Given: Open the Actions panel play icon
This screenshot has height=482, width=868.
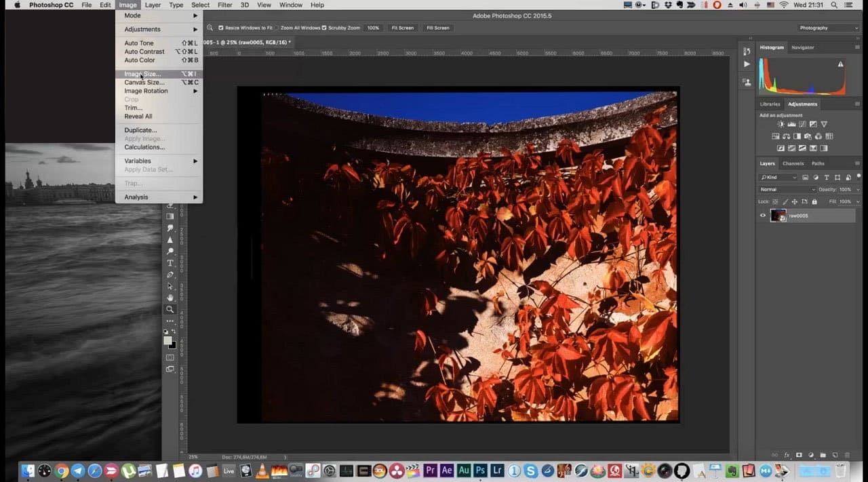Looking at the screenshot, I should pyautogui.click(x=747, y=64).
